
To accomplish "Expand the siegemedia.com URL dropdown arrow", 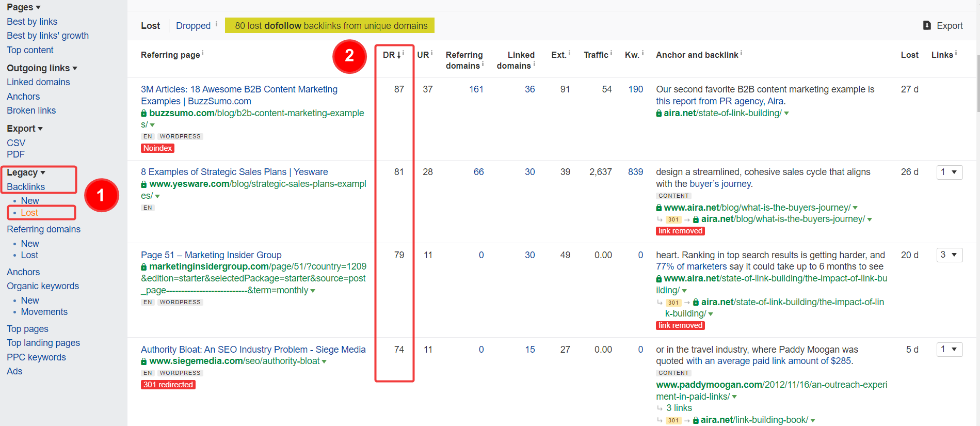I will 324,361.
